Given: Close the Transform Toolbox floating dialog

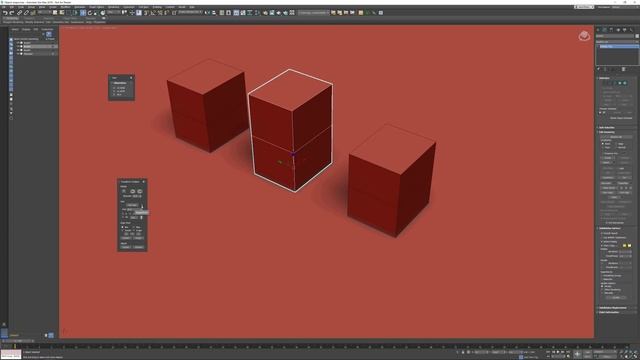Looking at the screenshot, I should [x=143, y=182].
